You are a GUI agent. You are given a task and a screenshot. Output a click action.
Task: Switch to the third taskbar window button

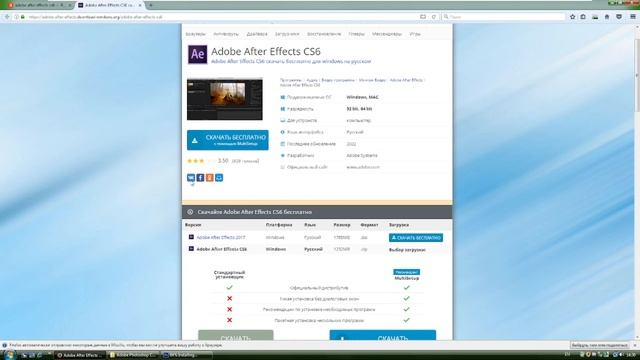click(x=186, y=355)
